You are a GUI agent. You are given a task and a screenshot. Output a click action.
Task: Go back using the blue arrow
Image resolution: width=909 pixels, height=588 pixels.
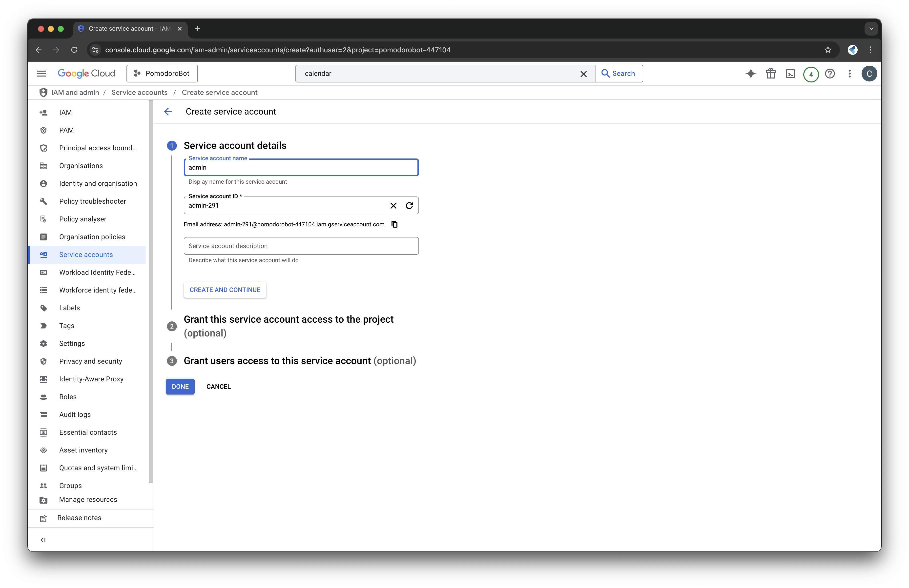pyautogui.click(x=168, y=111)
